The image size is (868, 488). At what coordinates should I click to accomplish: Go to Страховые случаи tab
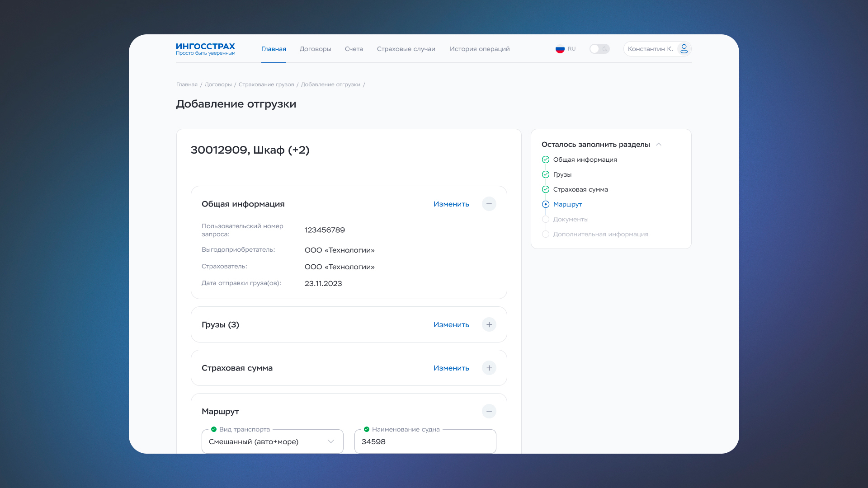(406, 49)
